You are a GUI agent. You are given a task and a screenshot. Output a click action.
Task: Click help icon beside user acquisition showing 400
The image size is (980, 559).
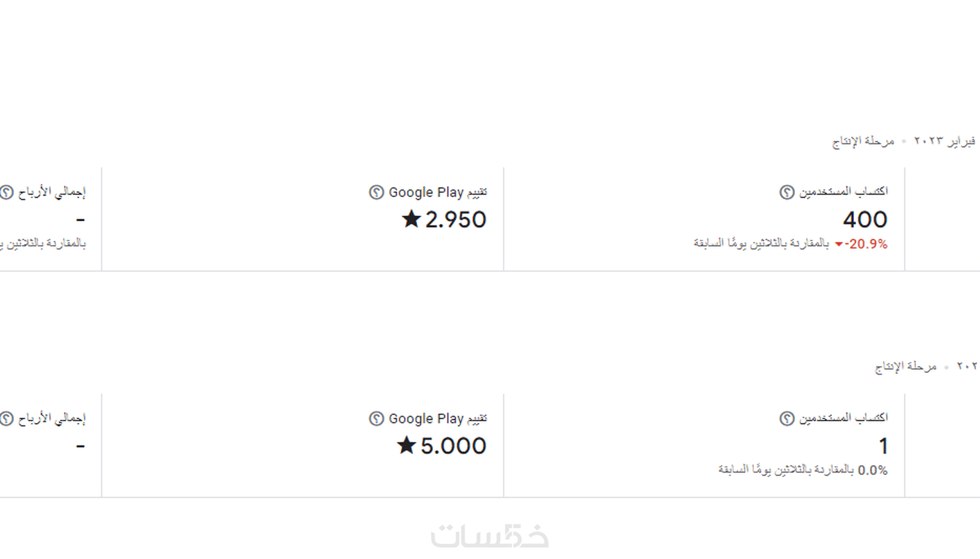[787, 192]
